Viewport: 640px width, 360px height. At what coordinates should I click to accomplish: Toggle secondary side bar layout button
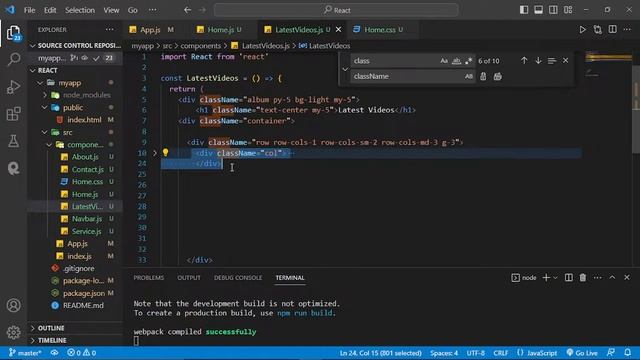coord(553,10)
